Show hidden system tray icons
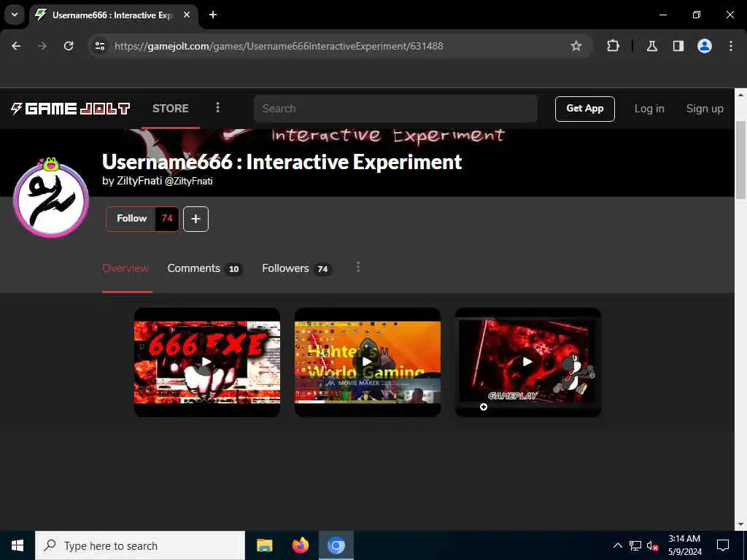Image resolution: width=747 pixels, height=560 pixels. (x=617, y=545)
